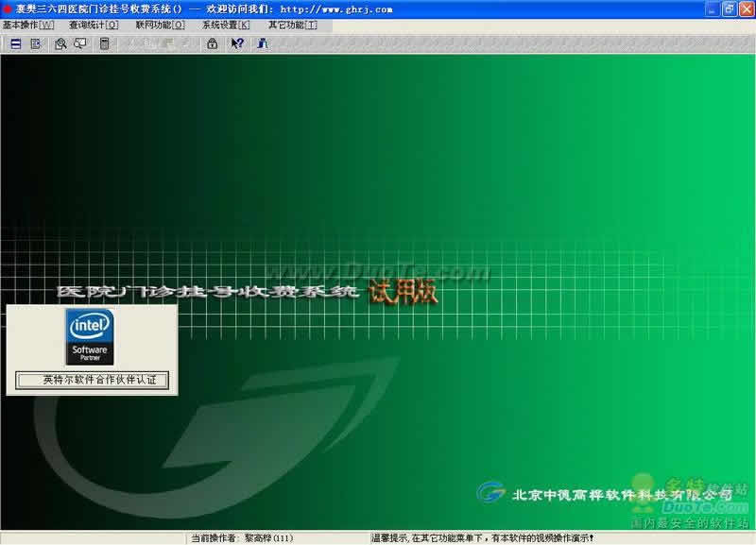Click the 温馨提示 status bar message
Image resolution: width=756 pixels, height=545 pixels.
click(482, 538)
